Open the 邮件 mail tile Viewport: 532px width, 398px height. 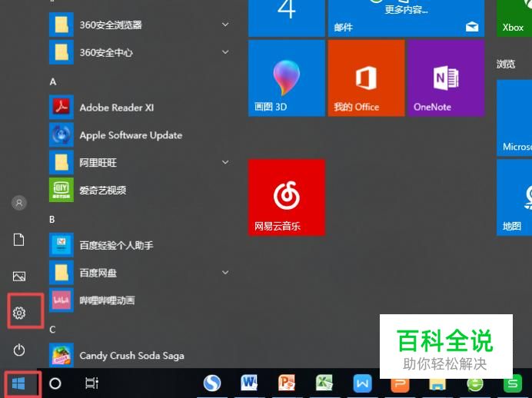click(406, 18)
